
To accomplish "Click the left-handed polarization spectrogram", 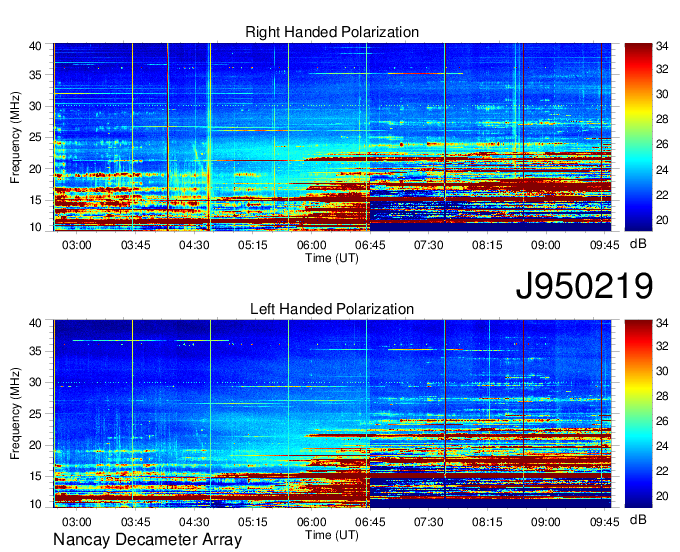I will (x=332, y=414).
